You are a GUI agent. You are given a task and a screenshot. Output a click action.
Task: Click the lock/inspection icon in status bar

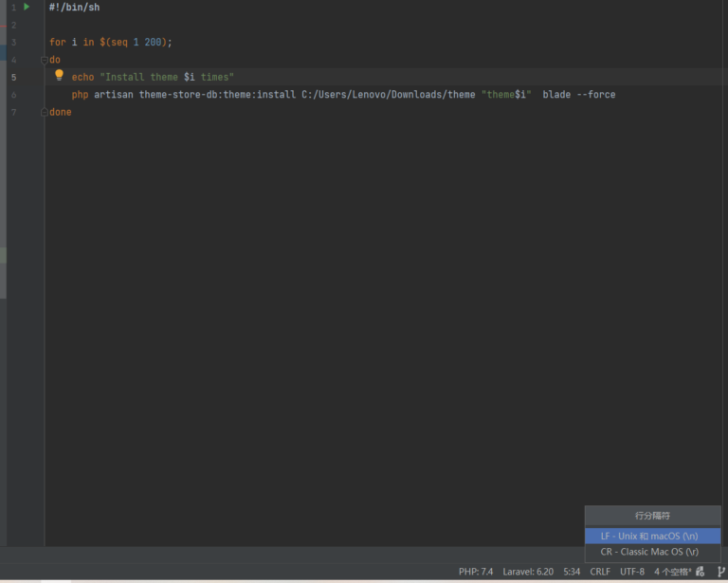701,572
